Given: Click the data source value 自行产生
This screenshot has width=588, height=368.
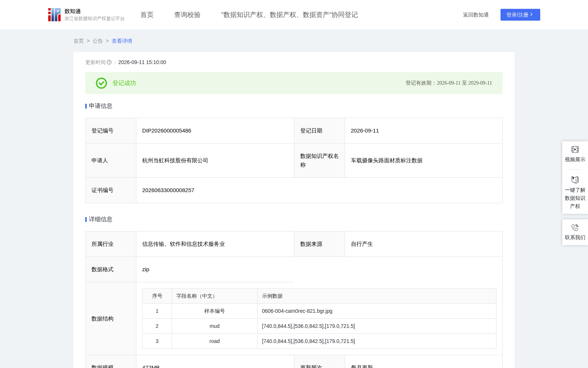Looking at the screenshot, I should click(x=362, y=244).
